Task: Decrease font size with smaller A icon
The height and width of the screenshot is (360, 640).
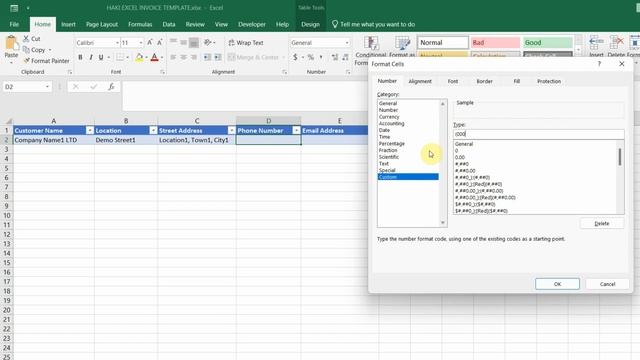Action: [x=160, y=42]
